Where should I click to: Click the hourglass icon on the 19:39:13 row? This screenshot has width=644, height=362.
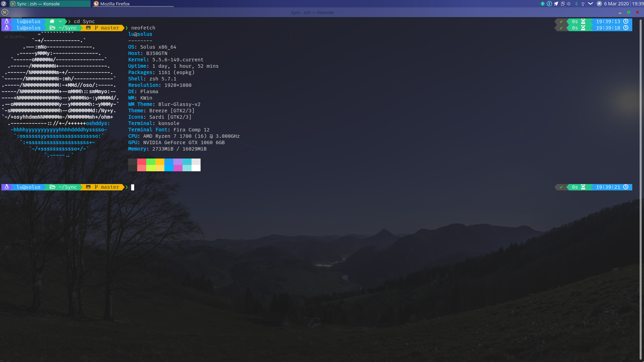click(583, 21)
